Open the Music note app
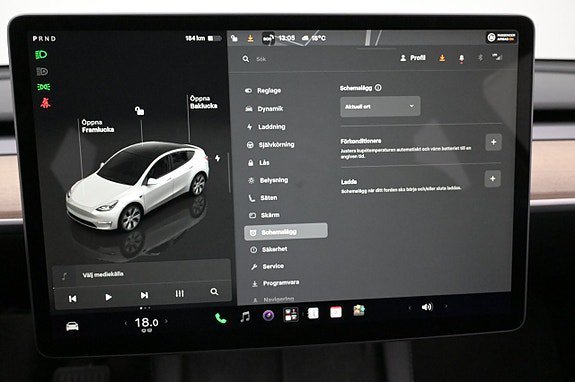Viewport: 575px width, 382px height. pos(245,317)
